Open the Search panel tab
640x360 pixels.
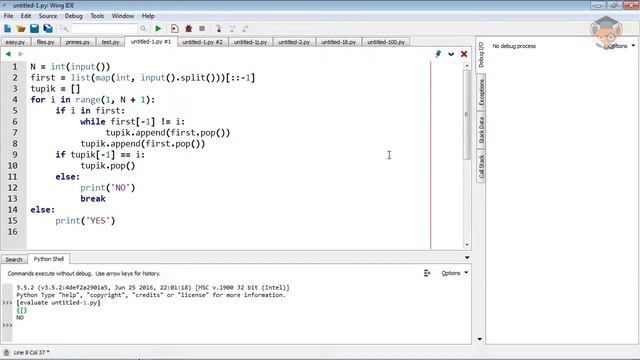point(13,259)
